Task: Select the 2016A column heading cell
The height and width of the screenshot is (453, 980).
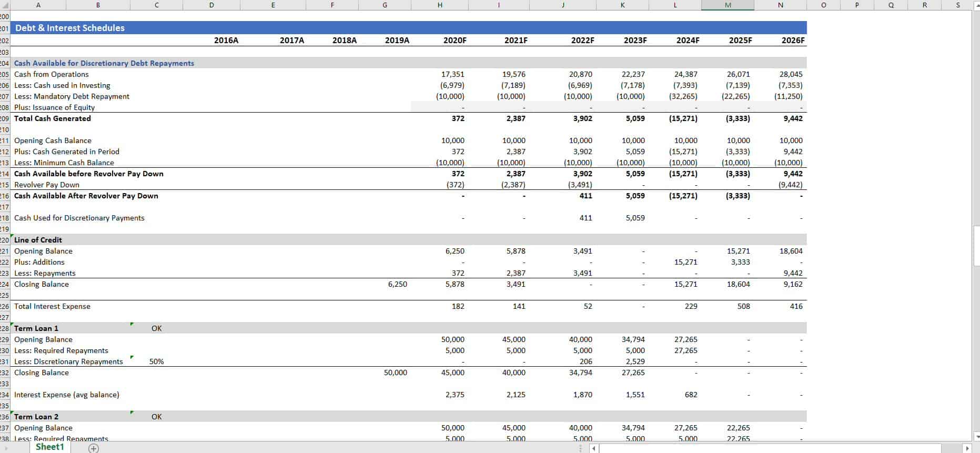Action: [226, 41]
